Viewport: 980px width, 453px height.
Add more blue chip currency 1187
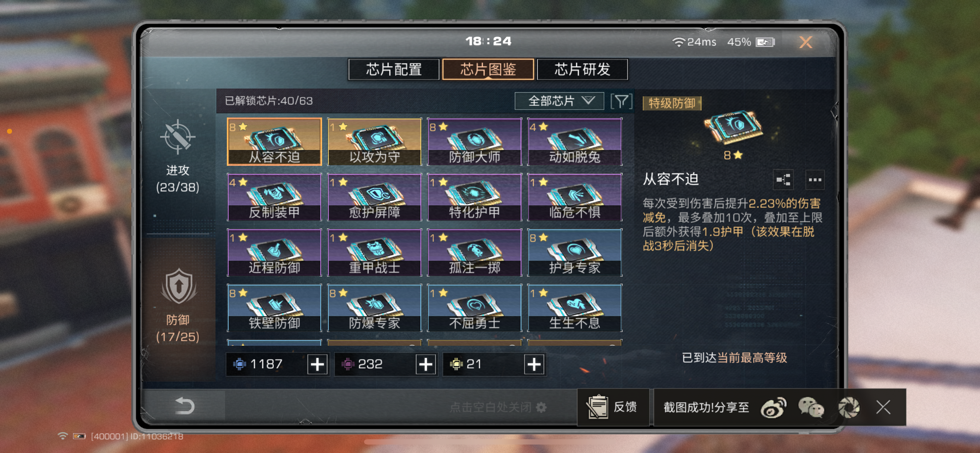pos(317,364)
